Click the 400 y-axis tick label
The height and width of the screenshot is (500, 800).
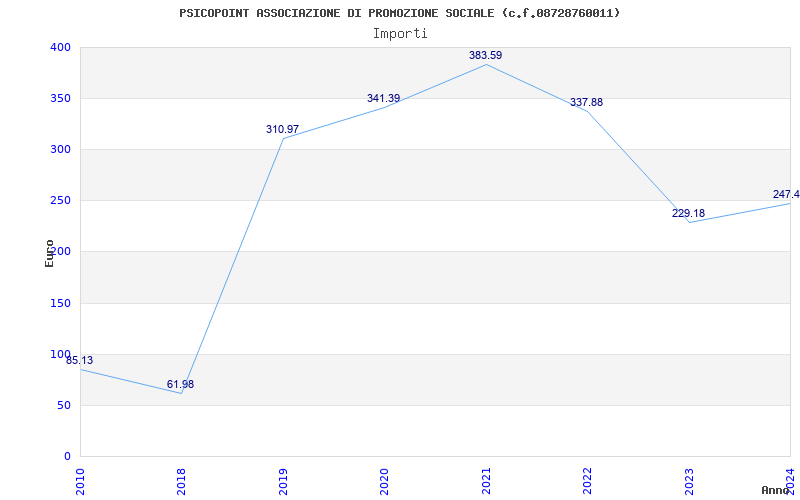click(x=60, y=47)
